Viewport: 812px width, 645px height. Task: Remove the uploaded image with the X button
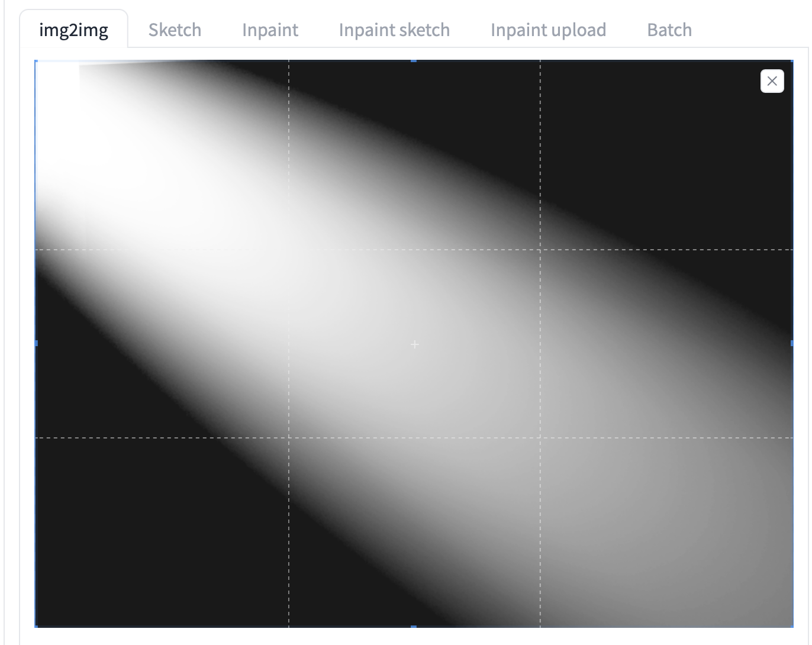(772, 81)
